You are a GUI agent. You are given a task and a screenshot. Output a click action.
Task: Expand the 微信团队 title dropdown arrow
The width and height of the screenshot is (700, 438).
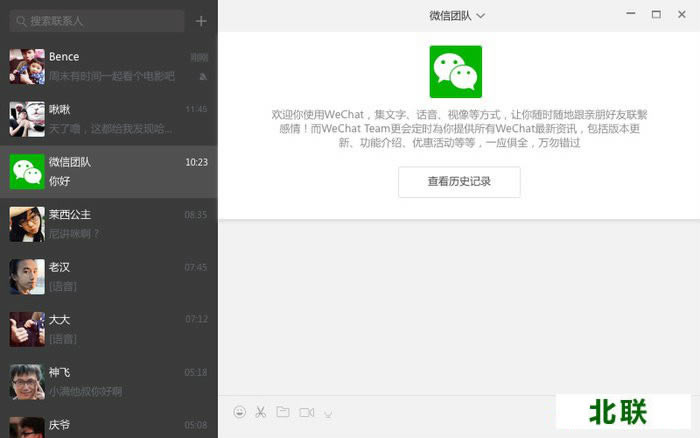click(x=481, y=15)
